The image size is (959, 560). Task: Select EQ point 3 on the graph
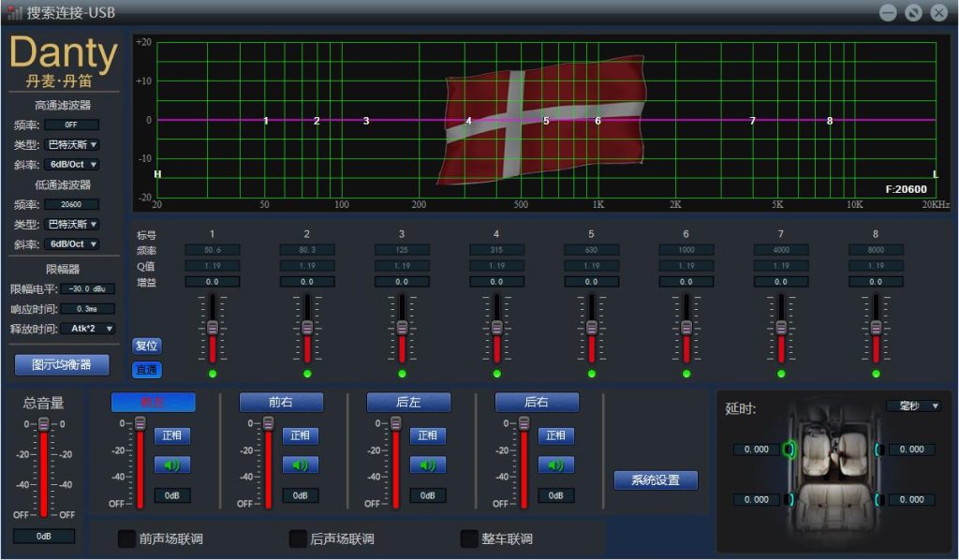(366, 121)
